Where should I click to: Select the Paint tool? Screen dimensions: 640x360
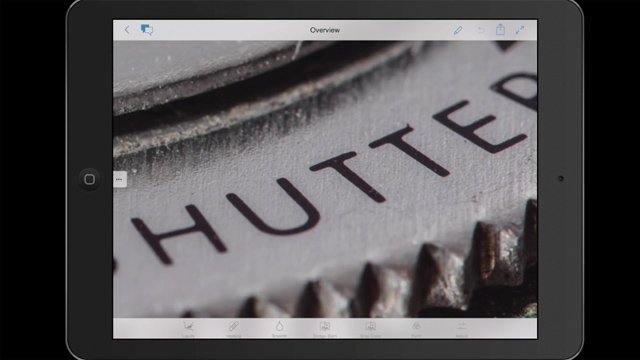(x=416, y=329)
